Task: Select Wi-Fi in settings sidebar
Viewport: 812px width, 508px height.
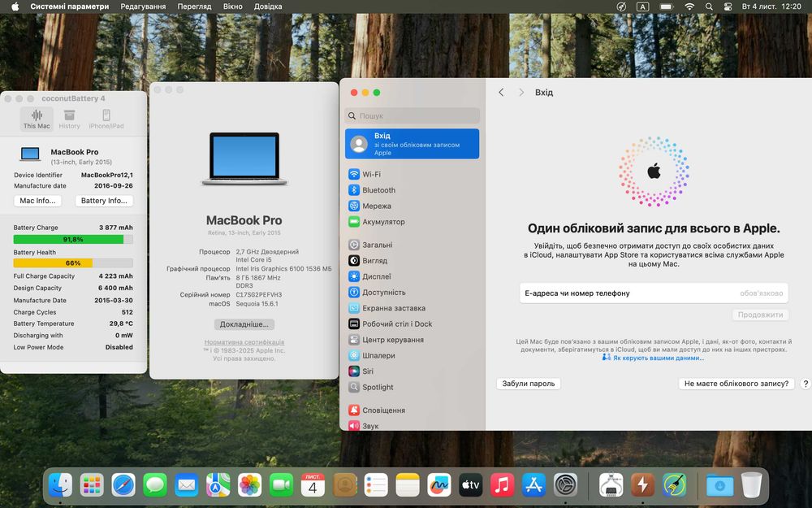Action: click(412, 174)
